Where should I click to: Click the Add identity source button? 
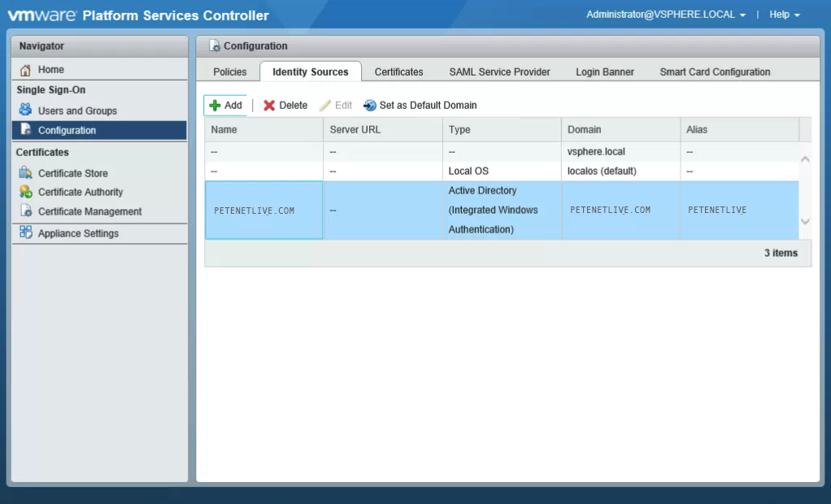(x=226, y=106)
